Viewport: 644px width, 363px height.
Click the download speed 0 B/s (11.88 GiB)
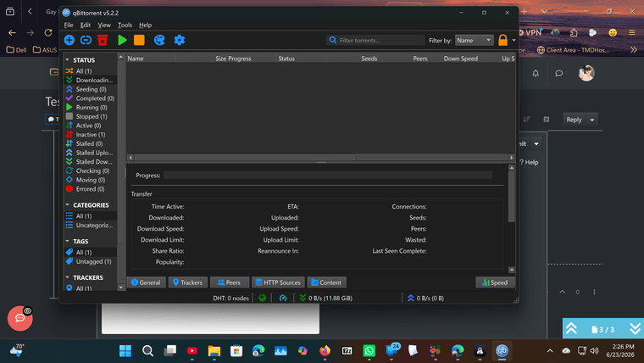325,298
